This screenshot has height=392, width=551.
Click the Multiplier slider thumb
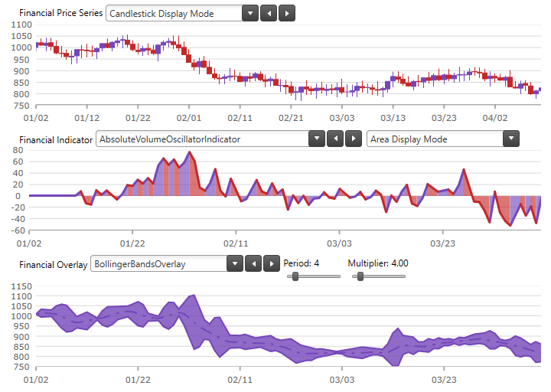tap(359, 276)
